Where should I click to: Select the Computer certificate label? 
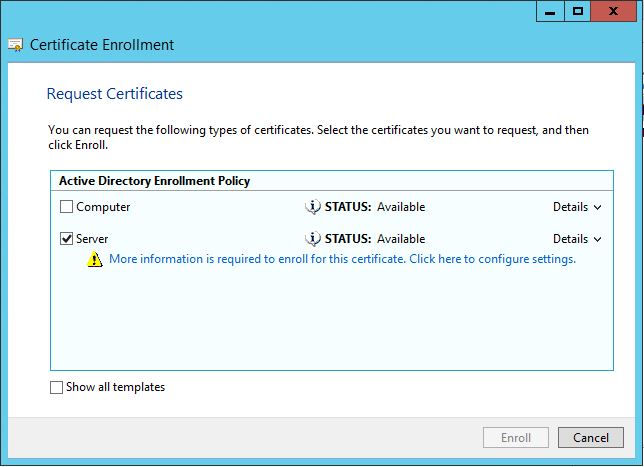tap(103, 207)
